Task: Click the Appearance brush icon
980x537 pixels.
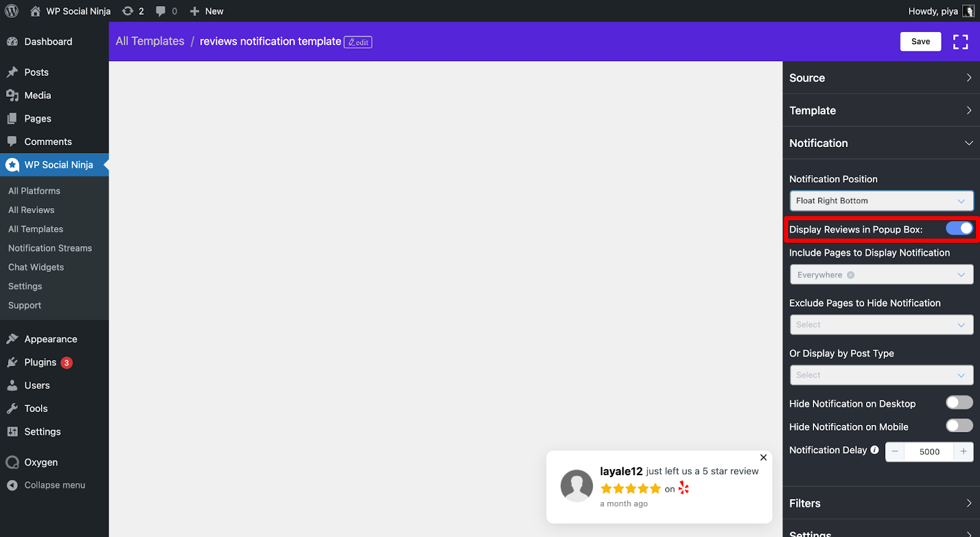Action: click(x=12, y=339)
